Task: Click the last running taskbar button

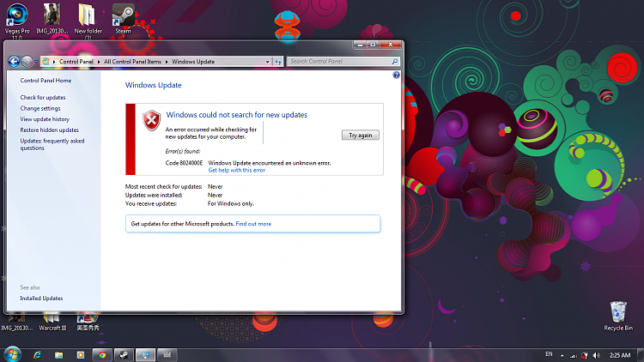Action: click(167, 355)
